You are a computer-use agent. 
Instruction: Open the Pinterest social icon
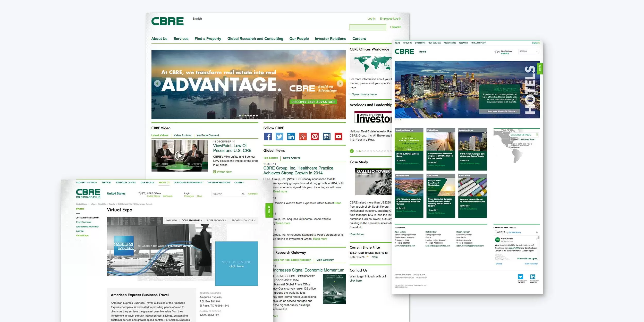tap(315, 137)
